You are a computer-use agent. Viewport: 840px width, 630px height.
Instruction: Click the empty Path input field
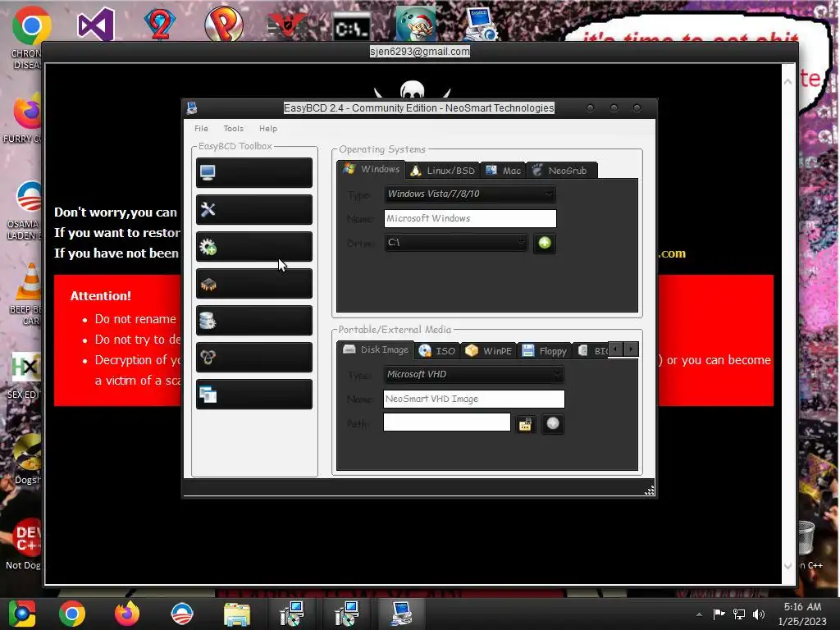point(447,422)
